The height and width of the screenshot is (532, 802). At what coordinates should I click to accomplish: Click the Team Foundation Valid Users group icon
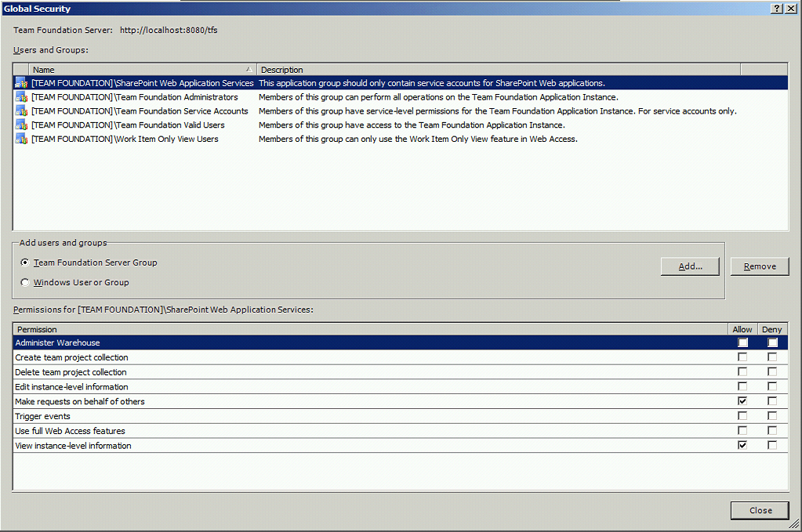21,125
